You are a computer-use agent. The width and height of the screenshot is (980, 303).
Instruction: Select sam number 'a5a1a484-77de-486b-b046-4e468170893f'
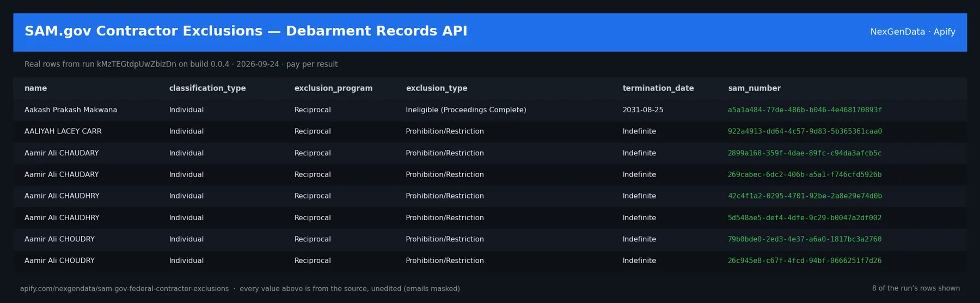click(805, 110)
